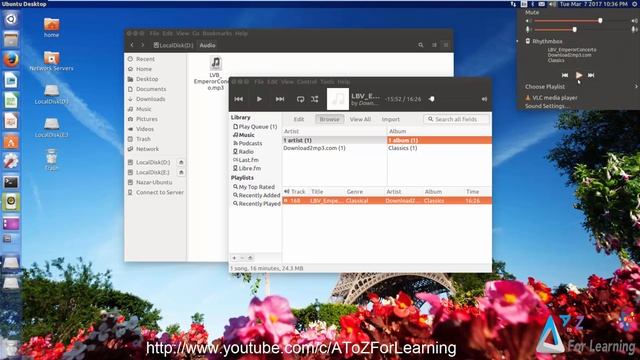Open the Edit button in Rhythmbox toolbar
Screen dimensions: 640x360
point(299,119)
